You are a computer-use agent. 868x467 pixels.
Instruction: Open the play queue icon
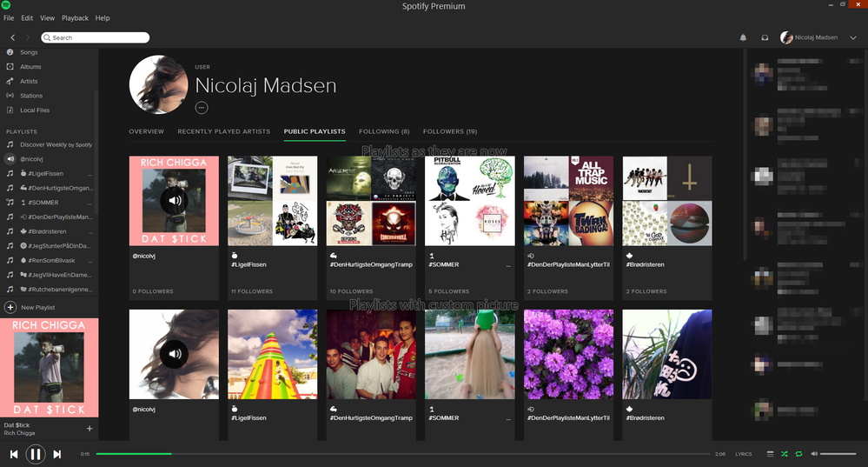point(770,454)
